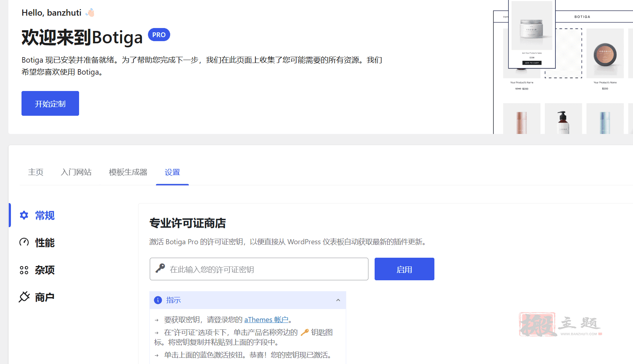The height and width of the screenshot is (364, 633).
Task: Collapse the 指示 instructions panel chevron
Action: coord(338,300)
